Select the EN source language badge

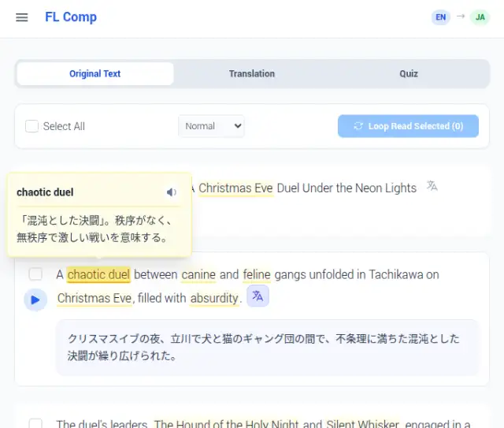441,17
